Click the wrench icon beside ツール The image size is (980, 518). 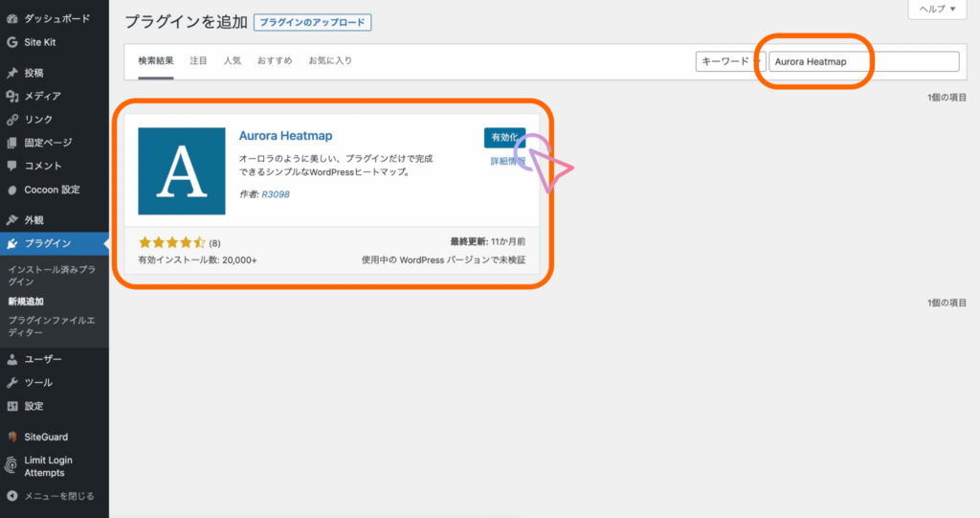click(11, 382)
